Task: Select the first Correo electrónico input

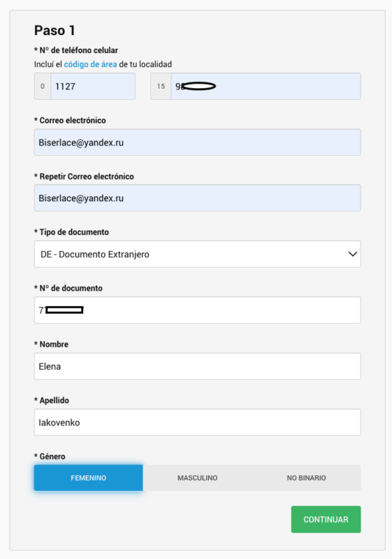Action: 198,143
